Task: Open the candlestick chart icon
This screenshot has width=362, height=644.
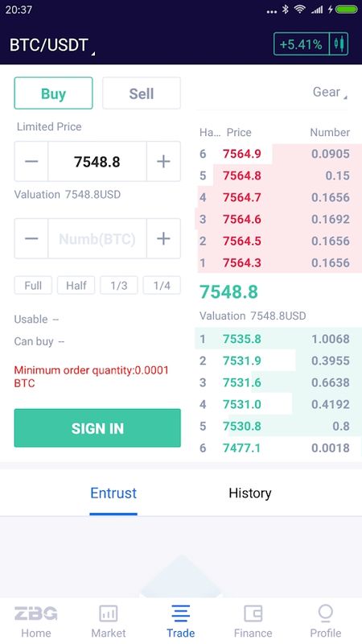Action: (x=339, y=44)
